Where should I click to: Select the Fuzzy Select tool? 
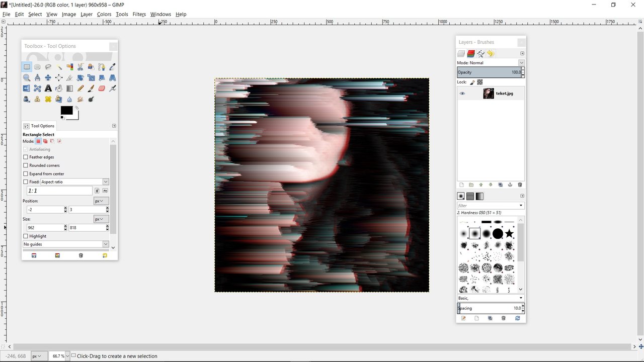(59, 67)
